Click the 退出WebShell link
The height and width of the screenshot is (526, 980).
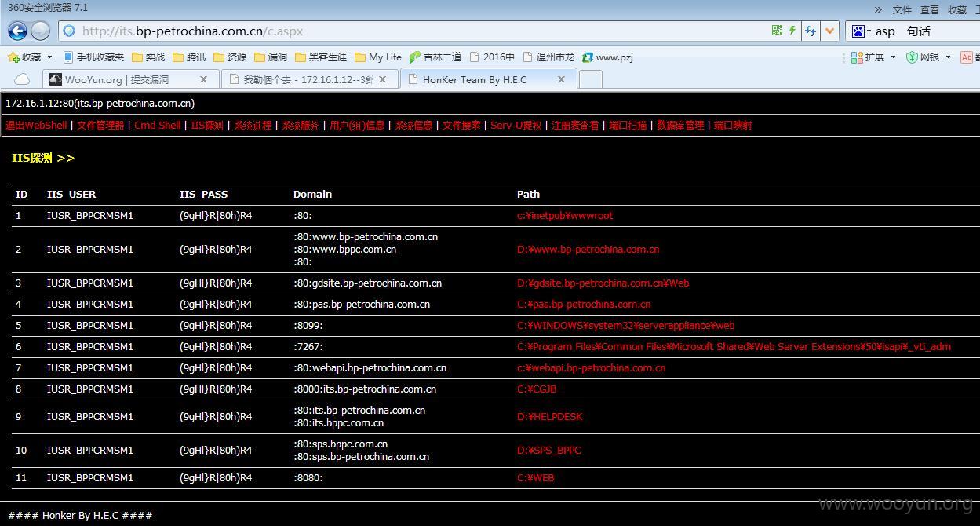click(x=36, y=126)
